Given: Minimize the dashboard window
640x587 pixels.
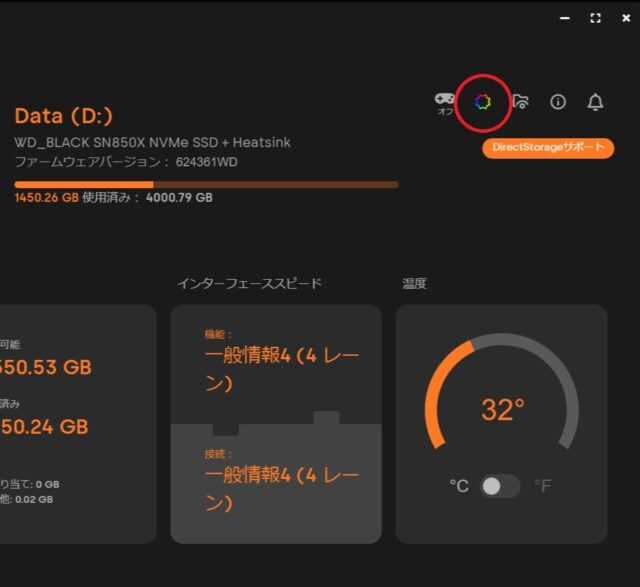Looking at the screenshot, I should (x=564, y=18).
